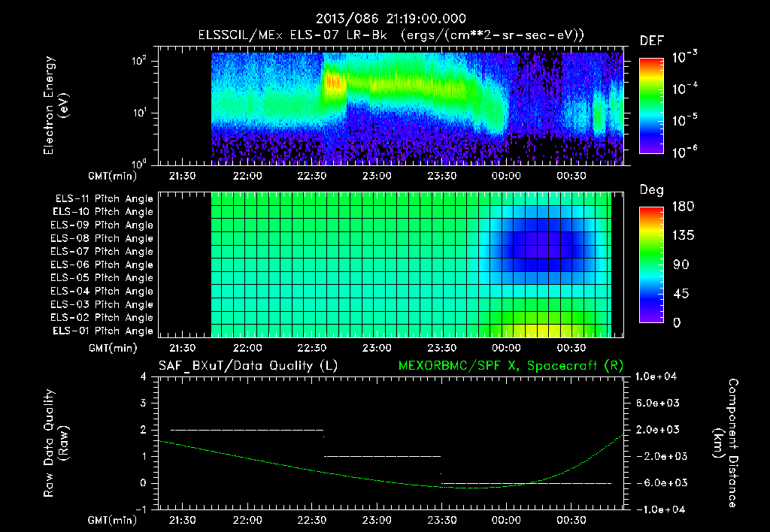Click the plot timestamp 2013/086 21:19:00.000
The height and width of the screenshot is (532, 770).
pyautogui.click(x=390, y=19)
